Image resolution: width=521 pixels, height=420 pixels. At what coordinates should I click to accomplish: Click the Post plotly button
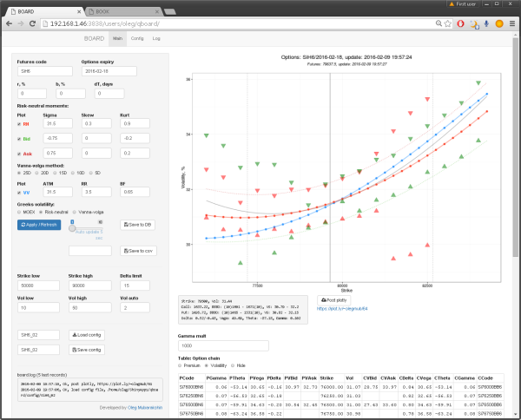point(334,300)
